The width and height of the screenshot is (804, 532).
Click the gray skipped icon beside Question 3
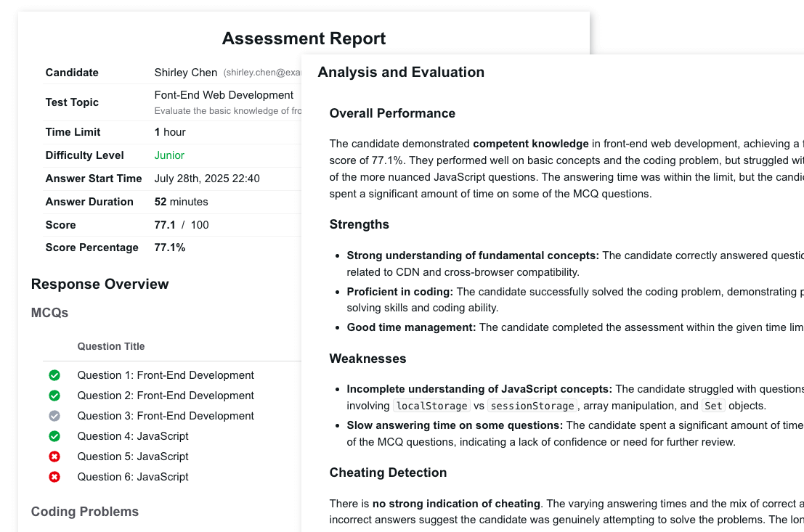[x=54, y=416]
